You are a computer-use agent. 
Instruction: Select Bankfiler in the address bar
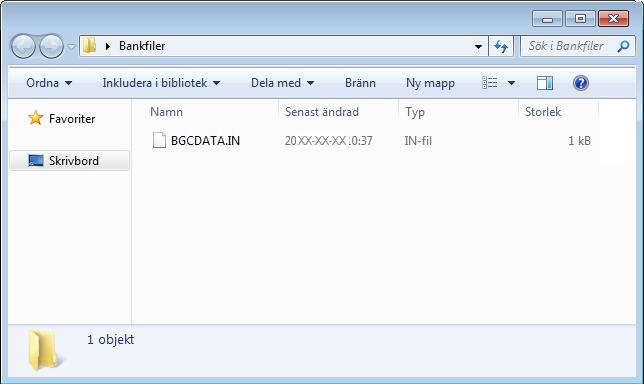(142, 46)
